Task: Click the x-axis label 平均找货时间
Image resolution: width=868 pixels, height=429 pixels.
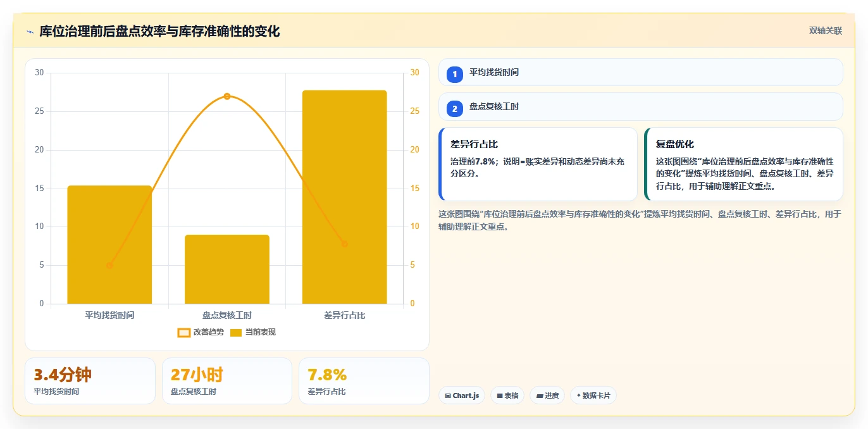Action: pyautogui.click(x=109, y=314)
